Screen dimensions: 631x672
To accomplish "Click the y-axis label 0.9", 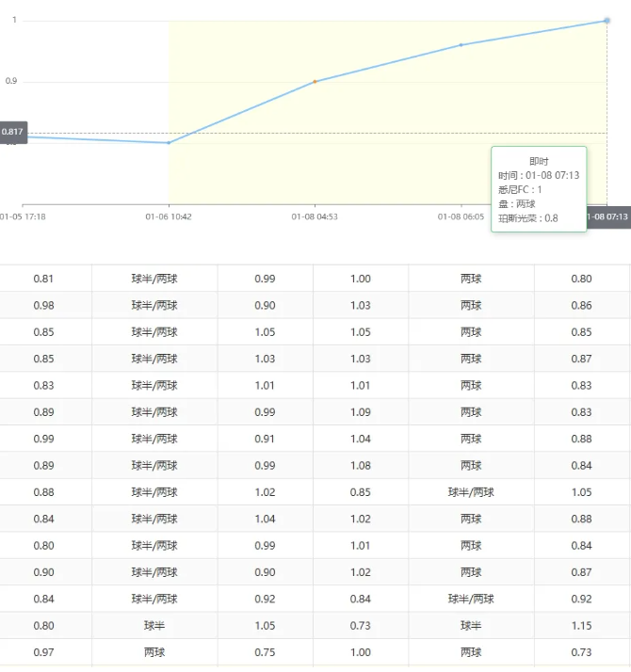I will [11, 82].
